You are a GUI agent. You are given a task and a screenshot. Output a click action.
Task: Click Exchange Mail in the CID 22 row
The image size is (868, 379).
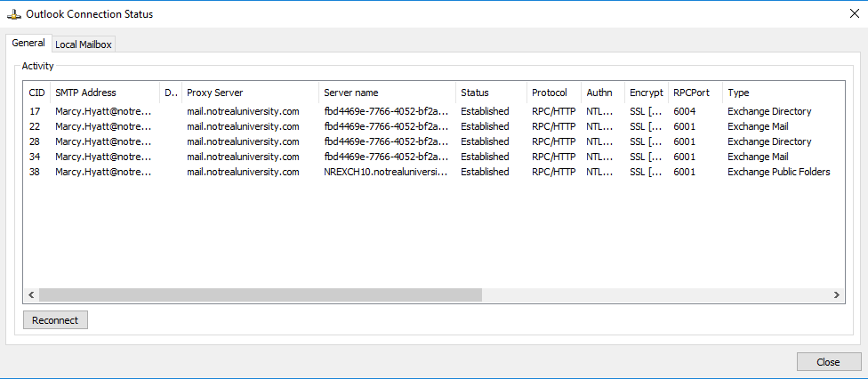(x=758, y=126)
